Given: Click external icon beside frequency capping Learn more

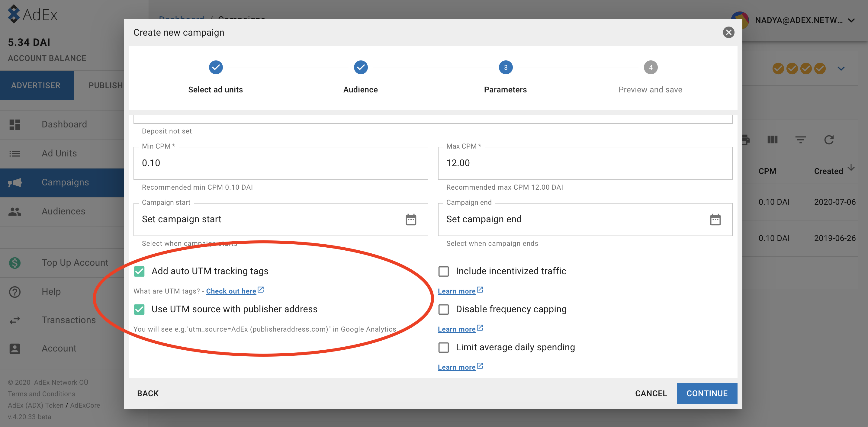Looking at the screenshot, I should 480,328.
